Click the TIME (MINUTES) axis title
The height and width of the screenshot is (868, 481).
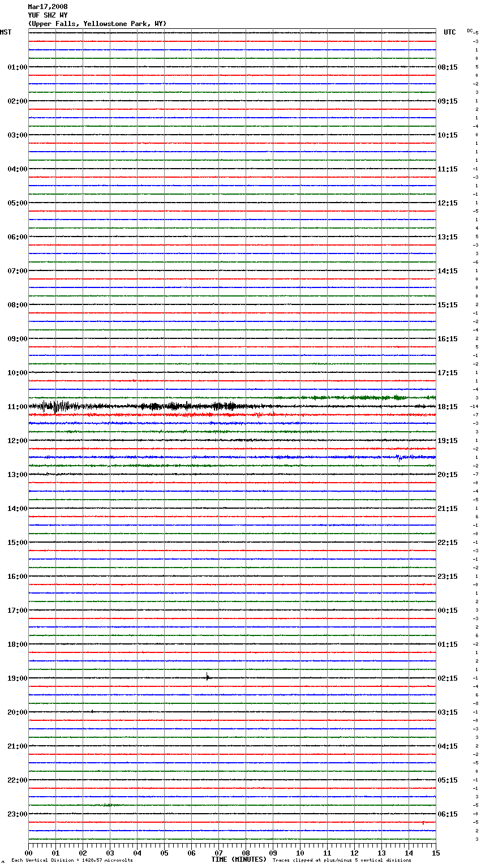[239, 860]
